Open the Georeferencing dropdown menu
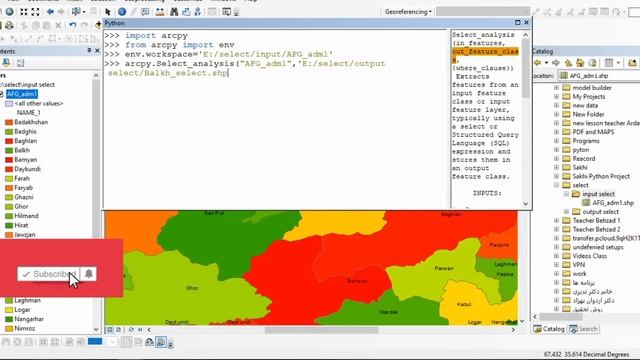The width and height of the screenshot is (640, 360). (408, 12)
